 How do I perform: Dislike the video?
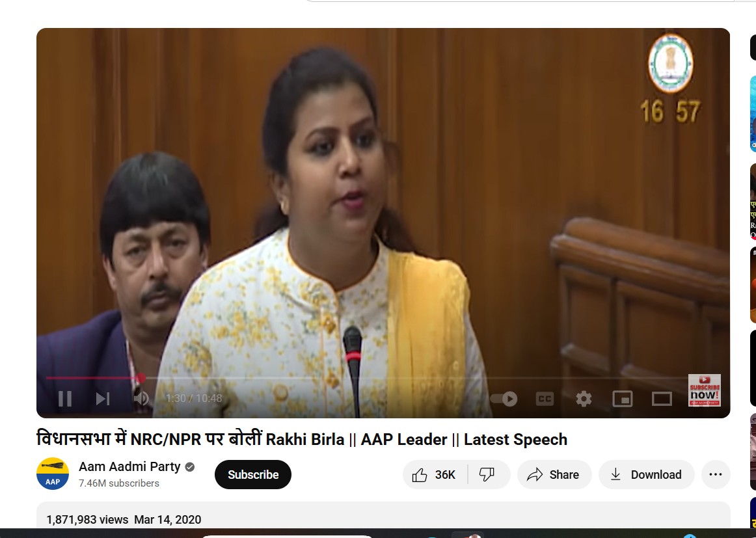click(x=487, y=474)
